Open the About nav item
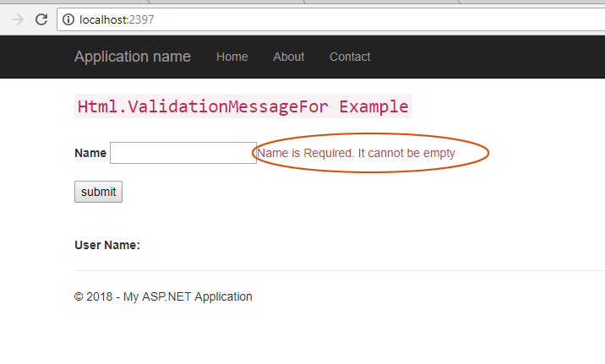The height and width of the screenshot is (364, 605). coord(288,57)
